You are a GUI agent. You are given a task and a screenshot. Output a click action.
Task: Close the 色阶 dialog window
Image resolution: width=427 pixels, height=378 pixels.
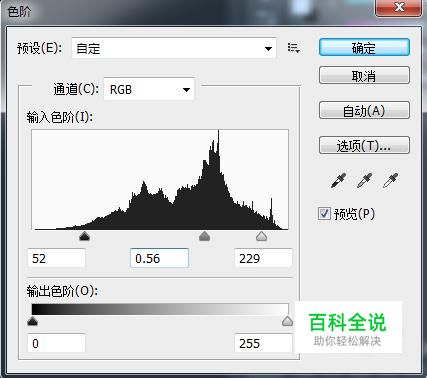[x=398, y=7]
